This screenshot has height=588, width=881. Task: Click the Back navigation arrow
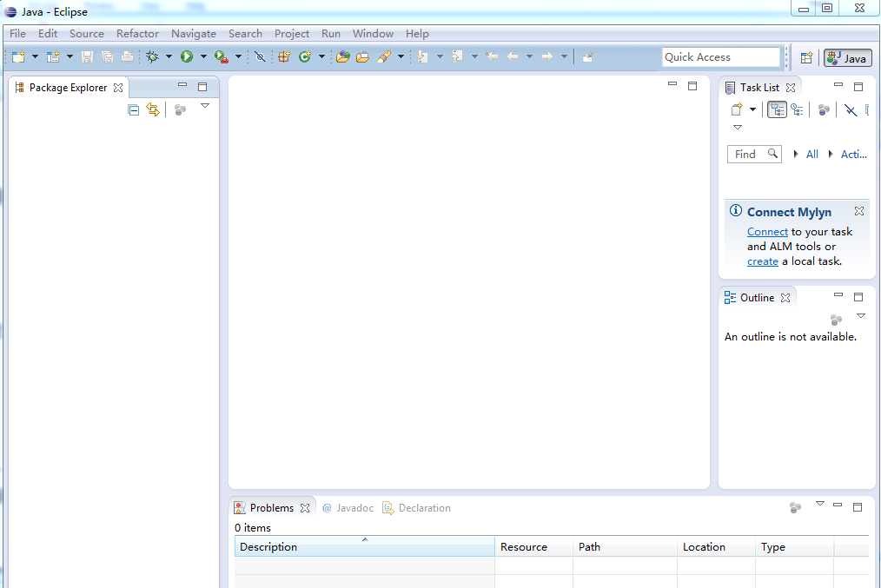pyautogui.click(x=513, y=56)
